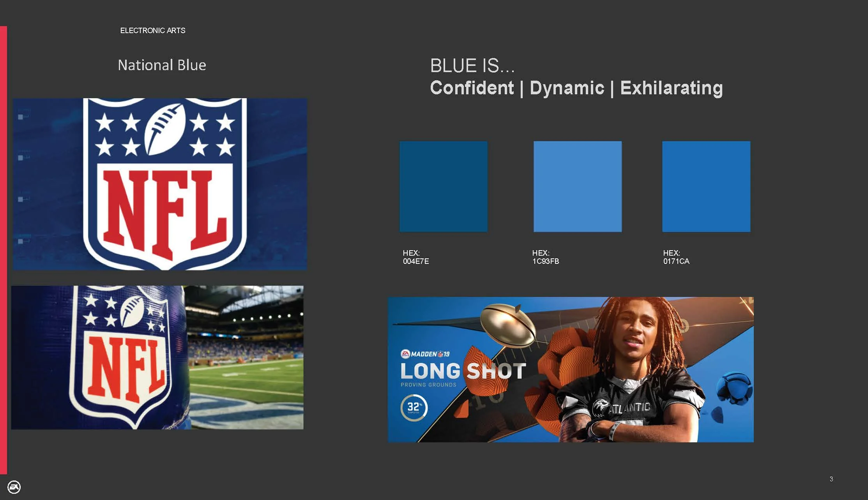The image size is (868, 500).
Task: Click the EA Sports Madden 19 logo
Action: pyautogui.click(x=425, y=354)
